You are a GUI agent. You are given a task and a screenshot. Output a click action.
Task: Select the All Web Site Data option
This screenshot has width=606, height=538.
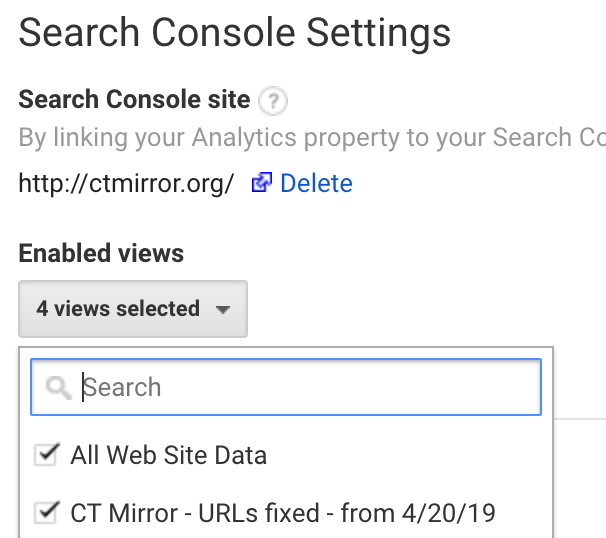pos(169,455)
